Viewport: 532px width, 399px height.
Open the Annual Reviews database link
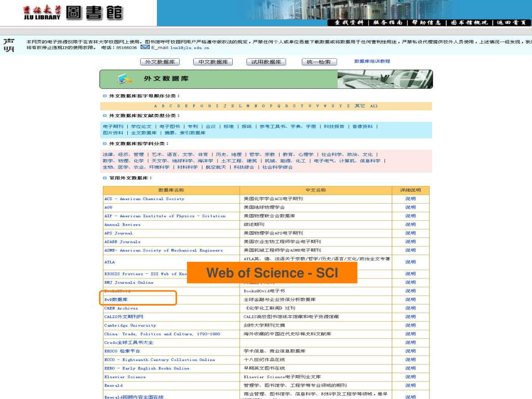point(122,224)
